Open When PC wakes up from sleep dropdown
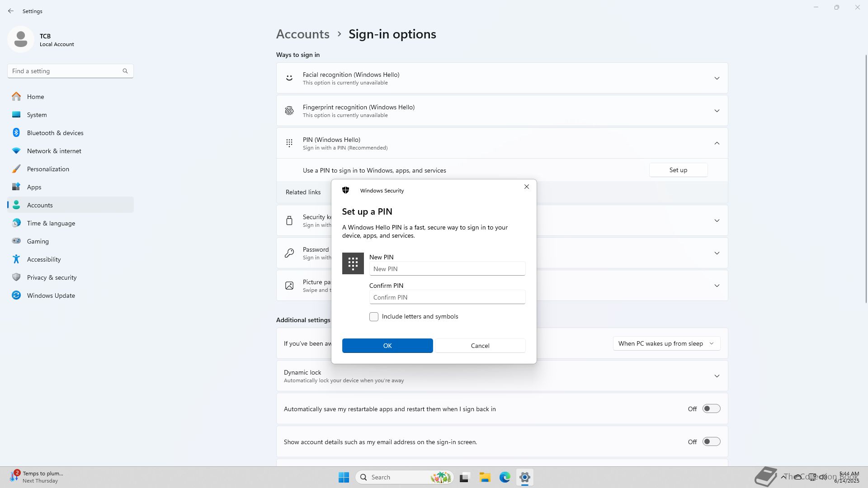This screenshot has width=868, height=488. (666, 344)
